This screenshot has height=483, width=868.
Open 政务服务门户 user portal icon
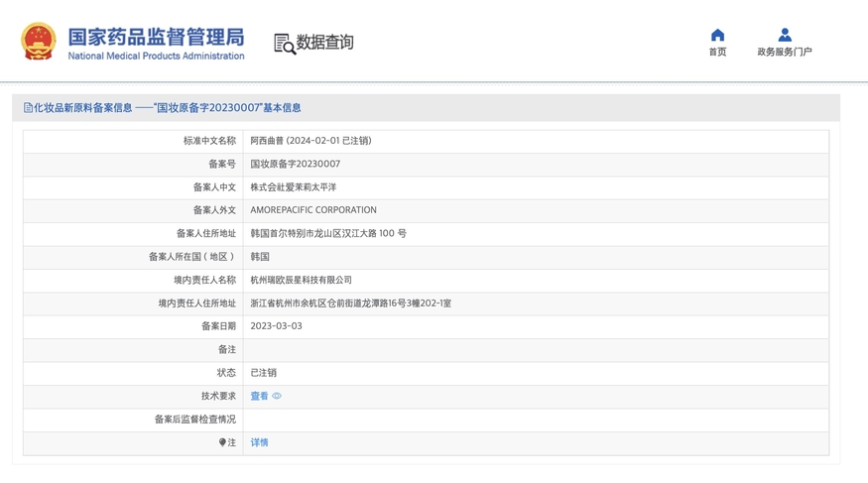(x=785, y=35)
